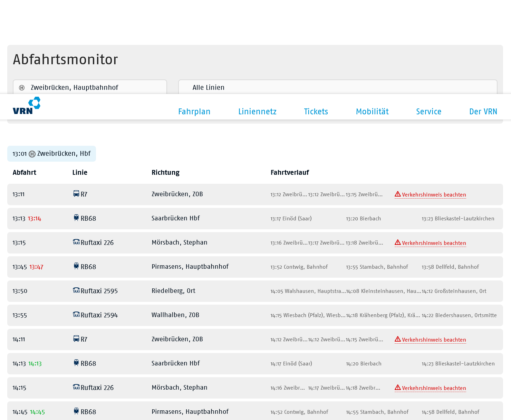Image resolution: width=511 pixels, height=420 pixels.
Task: Open Verkehrshinweis beachten for the 13:11 R7
Action: [434, 195]
